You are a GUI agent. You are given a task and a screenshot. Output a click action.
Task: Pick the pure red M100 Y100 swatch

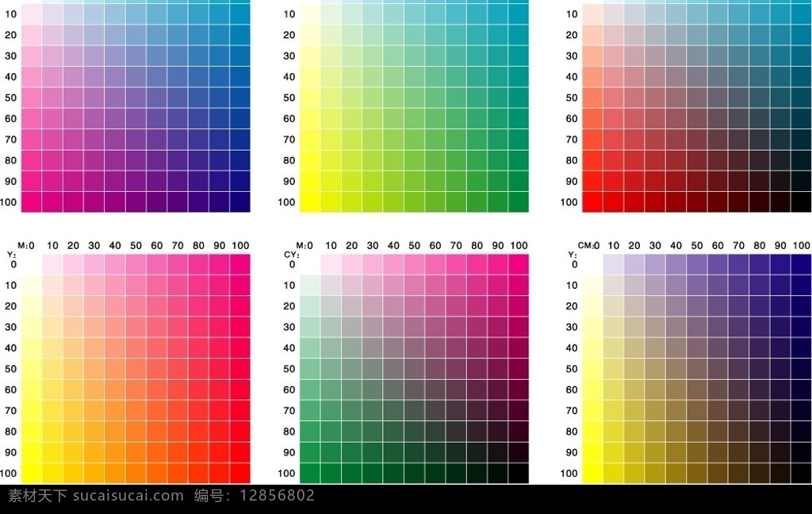click(x=240, y=474)
